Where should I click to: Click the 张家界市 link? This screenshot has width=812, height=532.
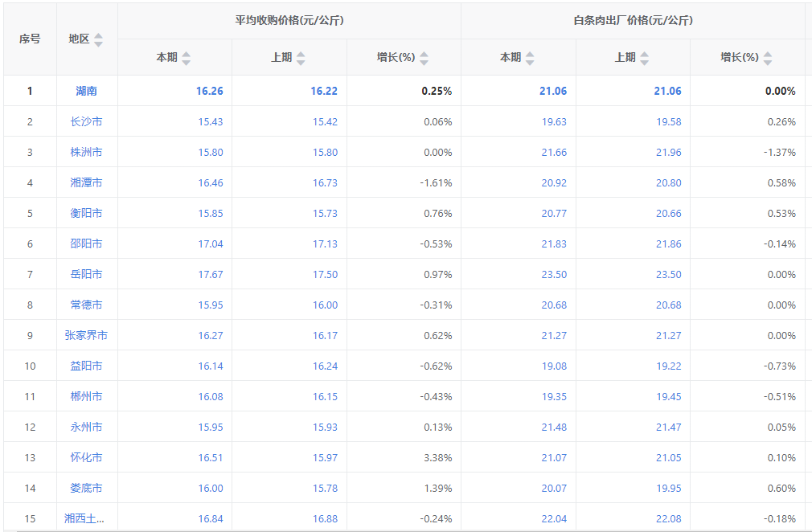pos(87,335)
